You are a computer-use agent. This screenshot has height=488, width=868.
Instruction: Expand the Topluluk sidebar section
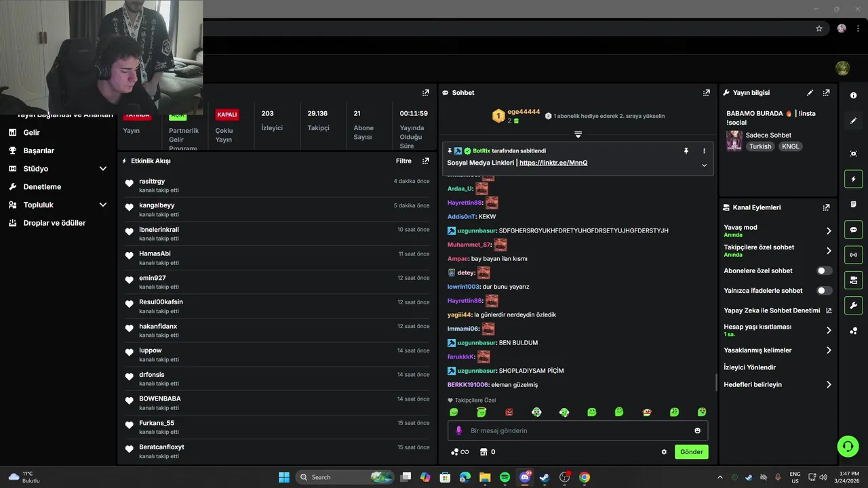pos(103,205)
